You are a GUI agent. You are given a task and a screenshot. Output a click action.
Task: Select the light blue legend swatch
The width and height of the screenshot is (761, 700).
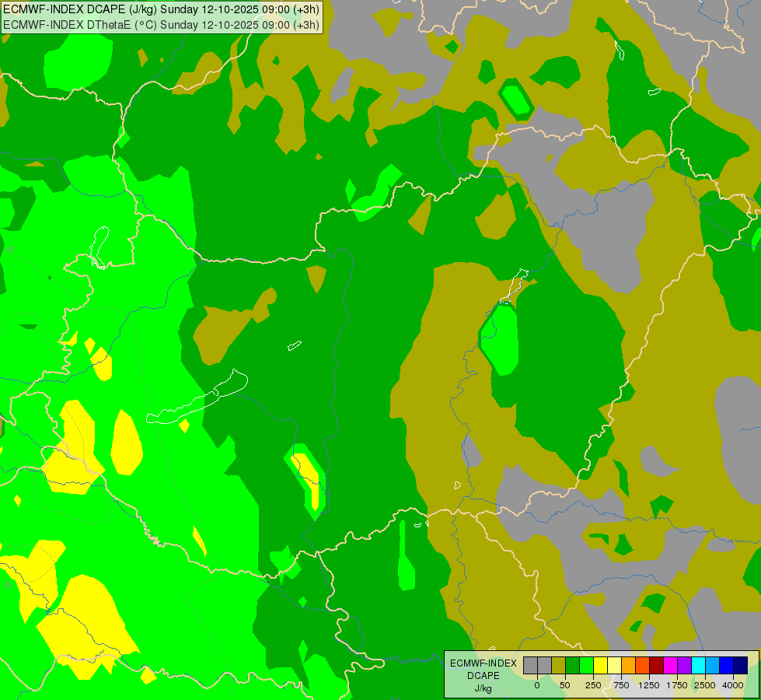click(x=713, y=666)
